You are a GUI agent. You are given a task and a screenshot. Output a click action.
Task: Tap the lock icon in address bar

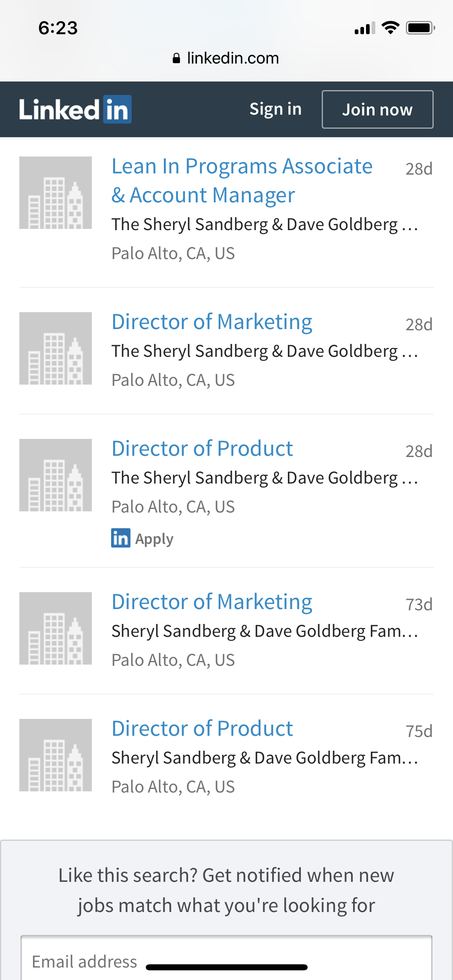point(176,59)
